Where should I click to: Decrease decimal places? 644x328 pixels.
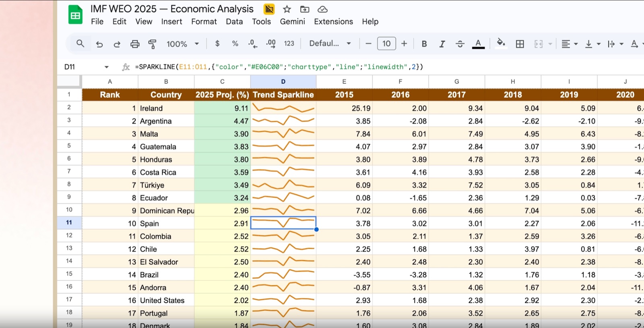point(253,44)
